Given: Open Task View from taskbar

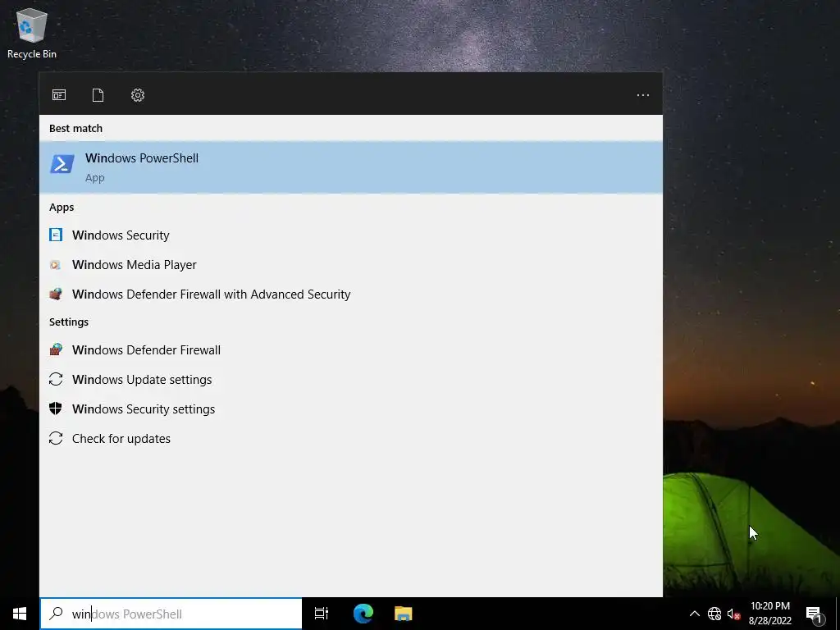Looking at the screenshot, I should [x=322, y=614].
